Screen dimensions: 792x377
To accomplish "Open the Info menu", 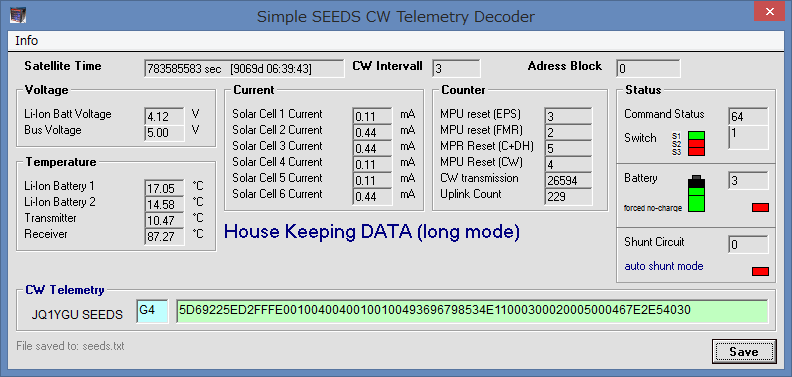I will [x=26, y=40].
